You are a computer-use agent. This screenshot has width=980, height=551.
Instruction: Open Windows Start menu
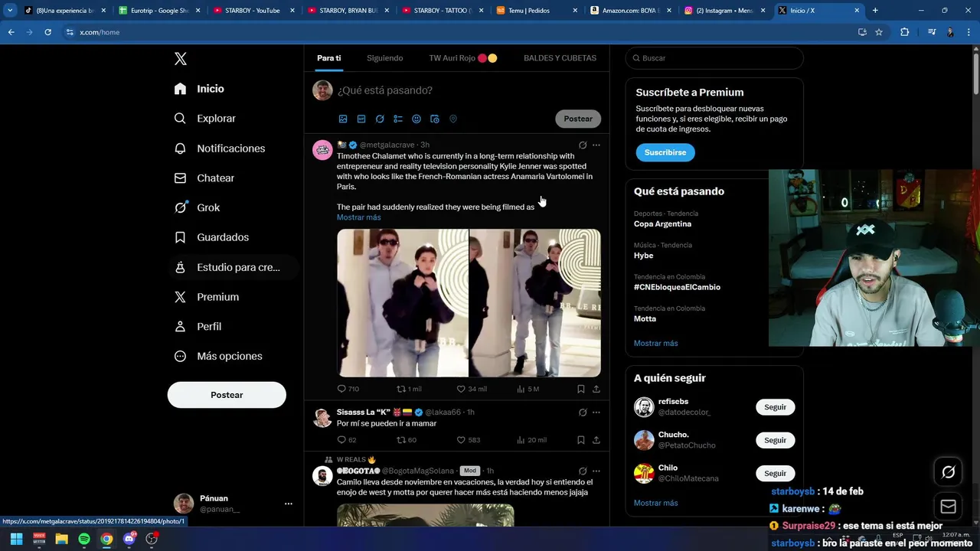pos(16,539)
